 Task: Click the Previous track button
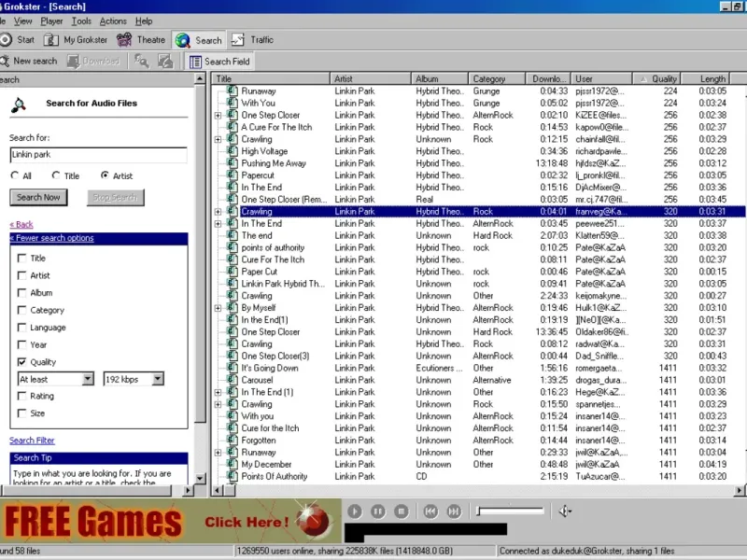coord(430,511)
